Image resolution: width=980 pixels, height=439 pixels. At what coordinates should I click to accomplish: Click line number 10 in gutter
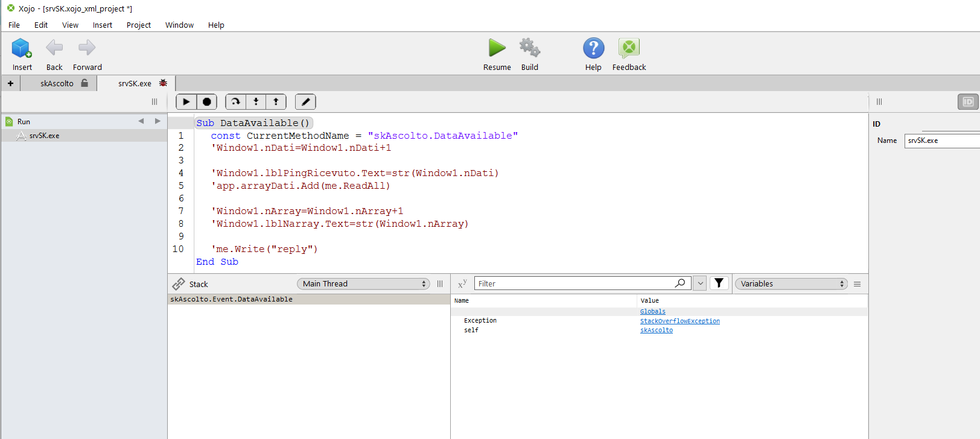pos(178,249)
